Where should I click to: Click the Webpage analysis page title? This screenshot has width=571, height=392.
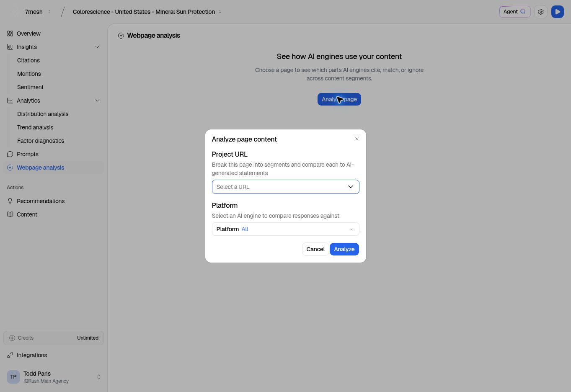(x=153, y=36)
